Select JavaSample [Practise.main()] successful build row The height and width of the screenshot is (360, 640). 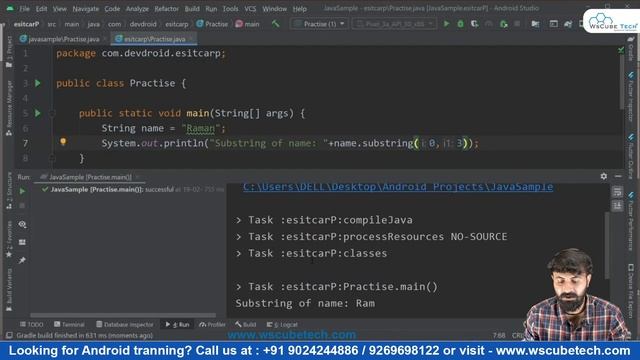pyautogui.click(x=133, y=189)
